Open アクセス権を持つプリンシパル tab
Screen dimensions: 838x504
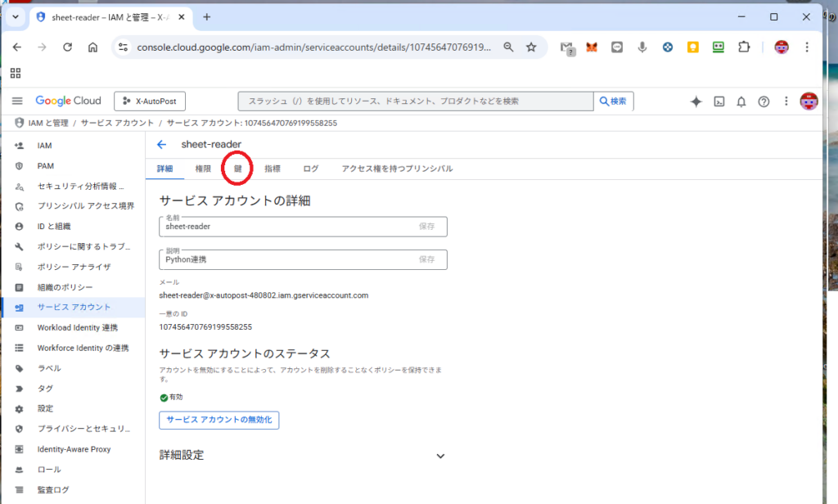pyautogui.click(x=397, y=169)
